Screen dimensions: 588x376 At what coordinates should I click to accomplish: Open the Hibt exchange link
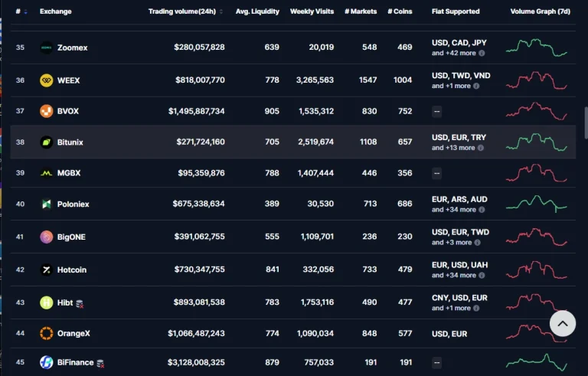pos(65,302)
